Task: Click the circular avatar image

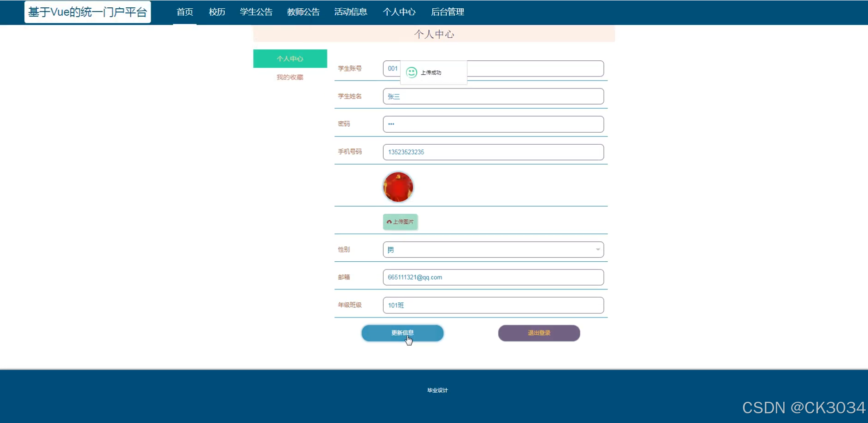Action: 398,187
